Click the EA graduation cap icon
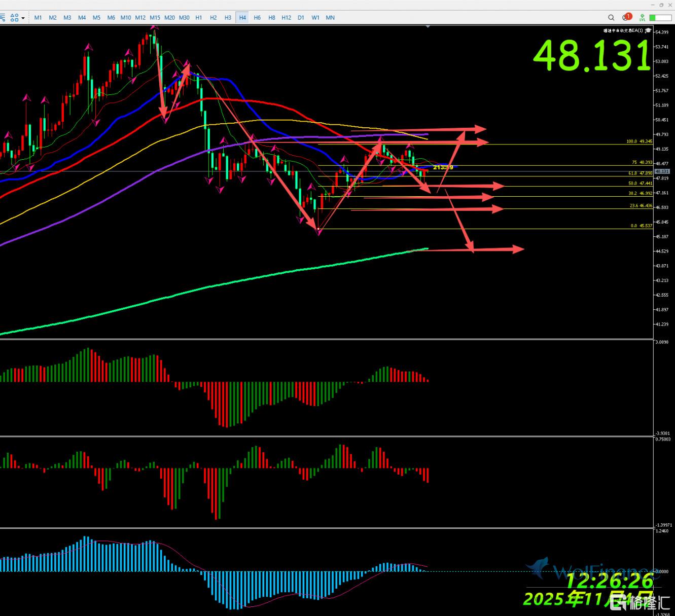 point(648,31)
